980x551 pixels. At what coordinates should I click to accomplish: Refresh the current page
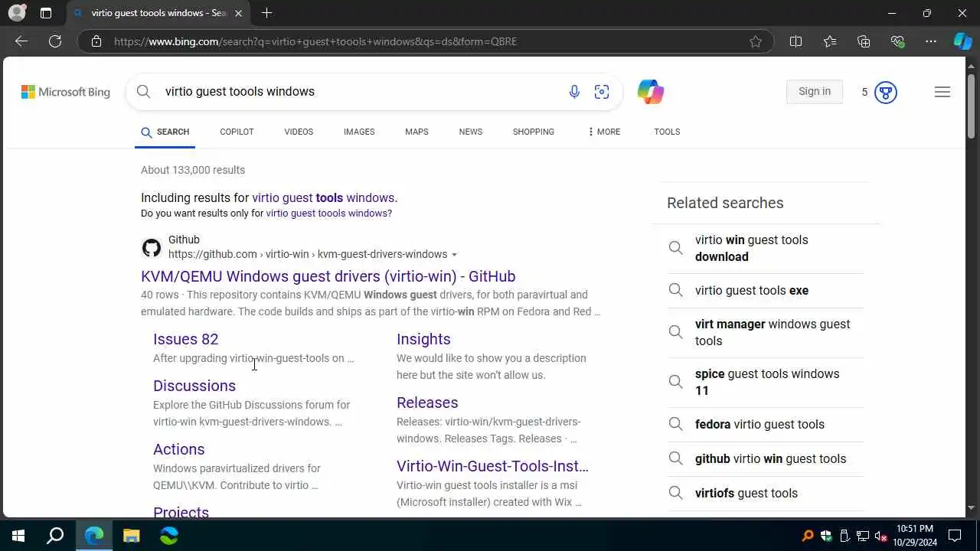pos(55,41)
